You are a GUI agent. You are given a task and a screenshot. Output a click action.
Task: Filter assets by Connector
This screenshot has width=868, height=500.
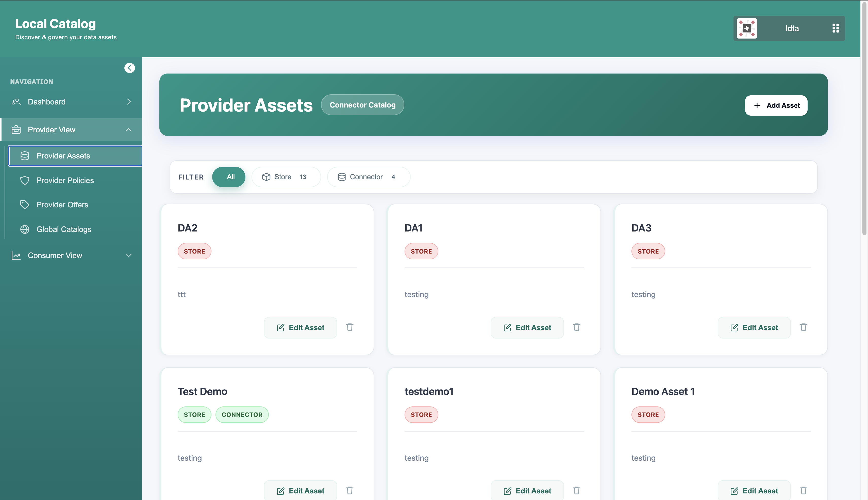369,177
